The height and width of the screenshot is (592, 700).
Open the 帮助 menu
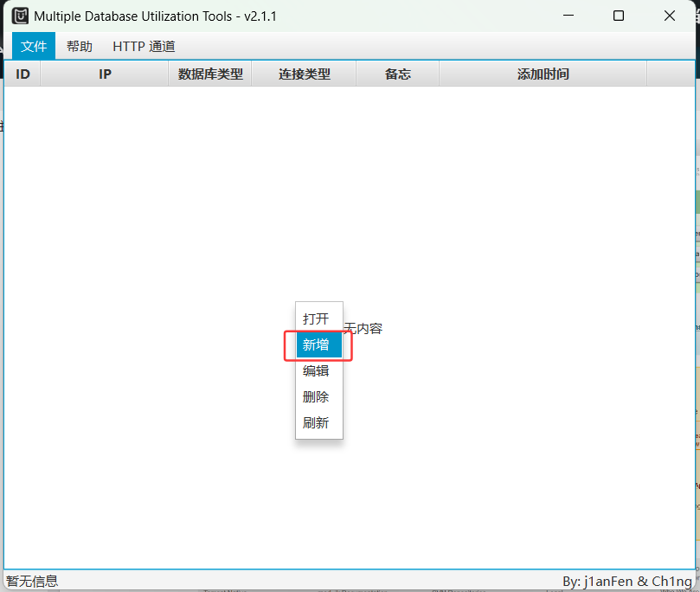tap(79, 46)
